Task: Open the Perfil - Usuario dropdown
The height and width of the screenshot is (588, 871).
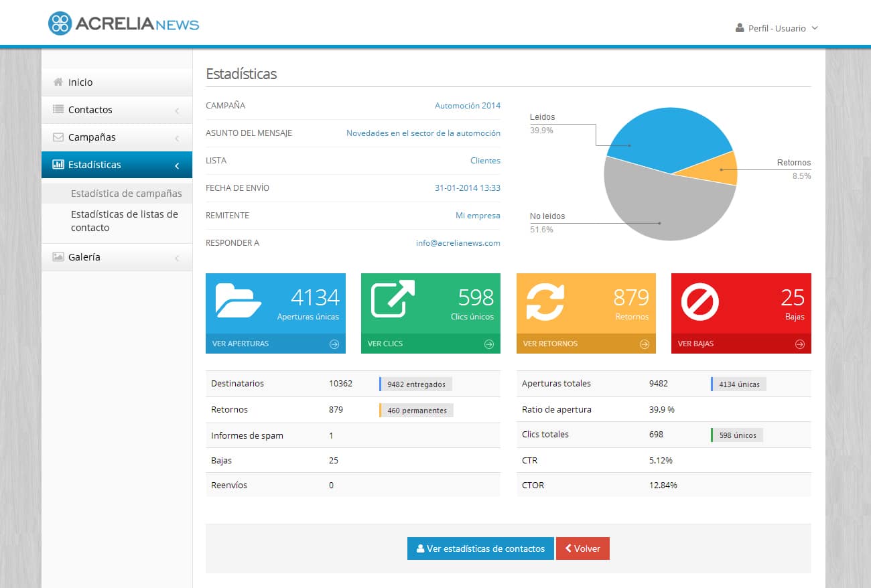Action: [777, 28]
